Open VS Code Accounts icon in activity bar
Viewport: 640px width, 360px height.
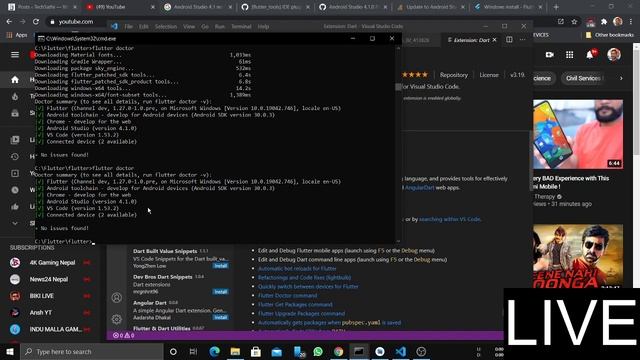(x=117, y=298)
